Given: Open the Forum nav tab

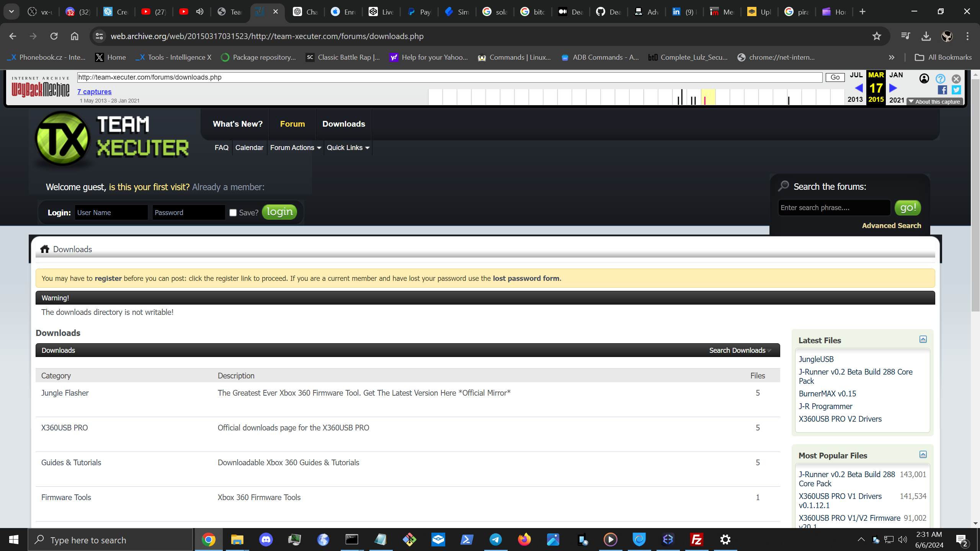Looking at the screenshot, I should [292, 124].
